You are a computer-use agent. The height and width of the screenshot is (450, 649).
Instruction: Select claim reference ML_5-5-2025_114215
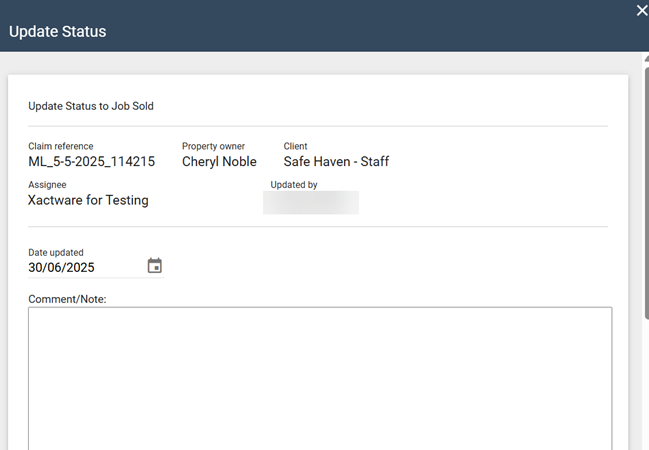(x=92, y=162)
